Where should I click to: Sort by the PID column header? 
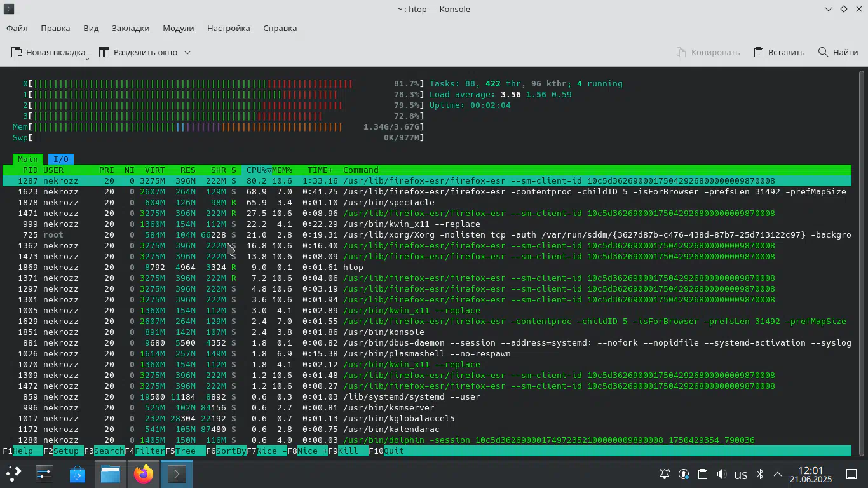click(31, 170)
